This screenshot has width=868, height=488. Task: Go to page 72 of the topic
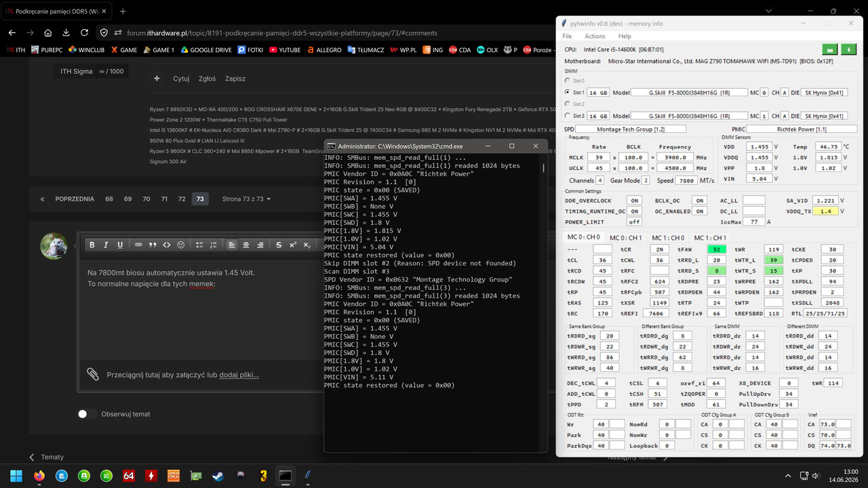182,199
